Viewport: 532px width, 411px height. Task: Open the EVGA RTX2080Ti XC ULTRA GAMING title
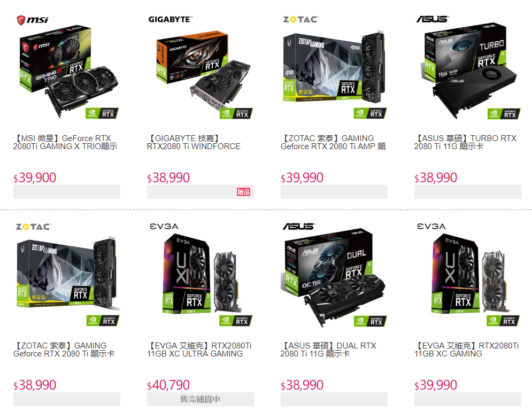pyautogui.click(x=199, y=350)
